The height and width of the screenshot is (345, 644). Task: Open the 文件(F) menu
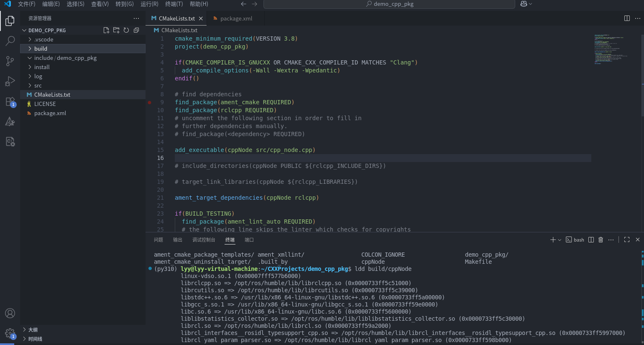pos(27,4)
